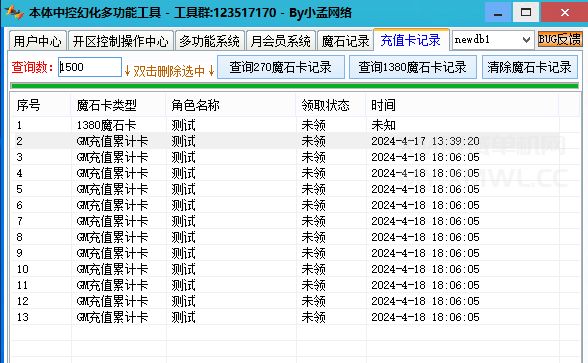The image size is (588, 363).
Task: Click GM充值累计卡 in row 4
Action: pos(112,173)
